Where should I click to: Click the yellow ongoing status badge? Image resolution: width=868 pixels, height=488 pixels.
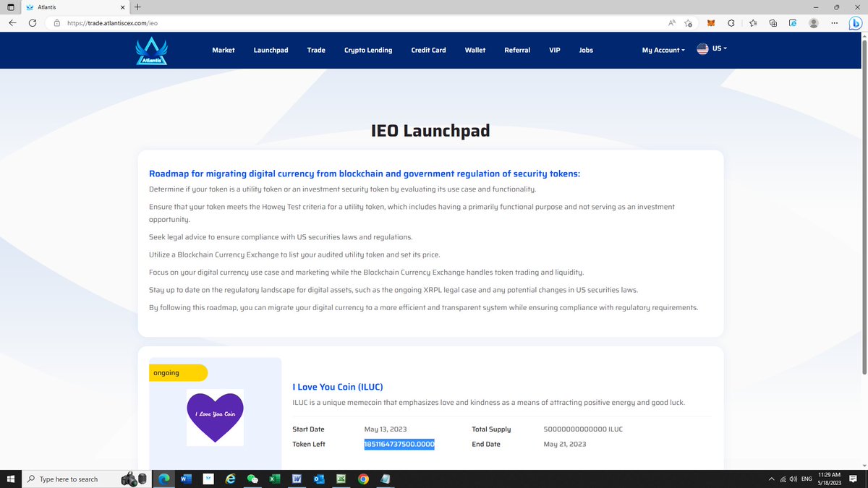pyautogui.click(x=179, y=372)
